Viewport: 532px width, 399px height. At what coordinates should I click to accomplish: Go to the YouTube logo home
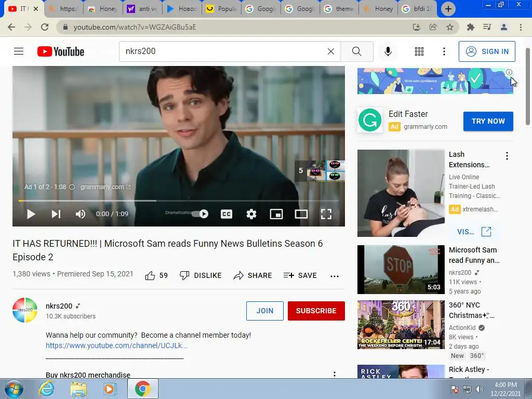61,51
